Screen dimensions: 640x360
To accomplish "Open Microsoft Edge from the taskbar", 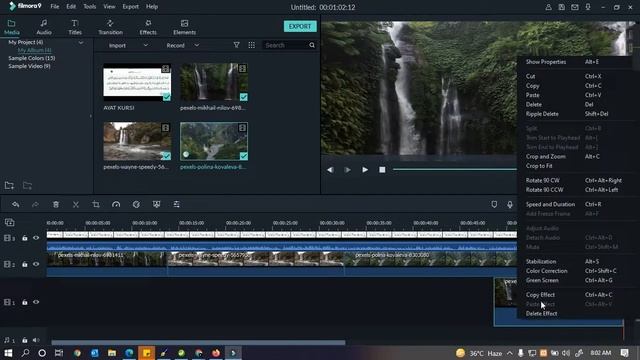I will pyautogui.click(x=129, y=353).
